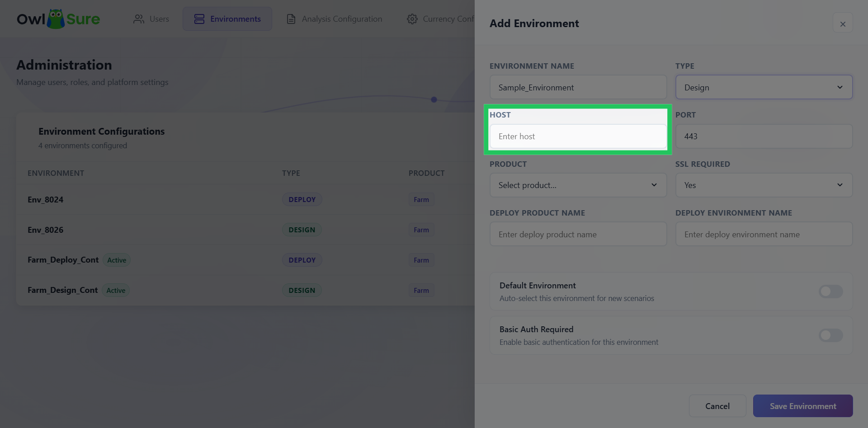Image resolution: width=868 pixels, height=428 pixels.
Task: Click the Farm tag in Env_8024 row
Action: click(x=421, y=199)
